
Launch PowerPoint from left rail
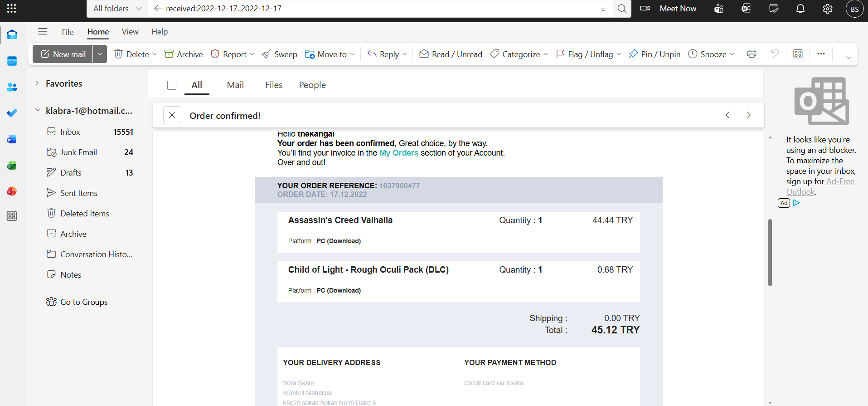point(12,191)
